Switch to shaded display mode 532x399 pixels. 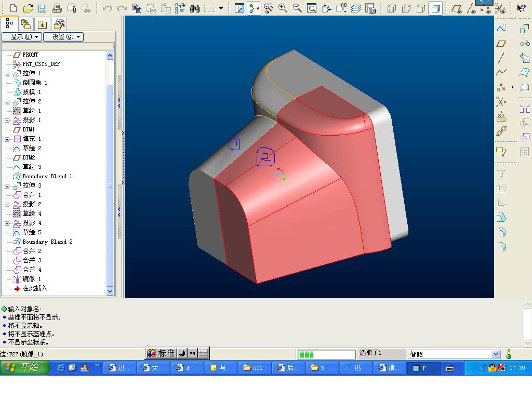coord(435,8)
